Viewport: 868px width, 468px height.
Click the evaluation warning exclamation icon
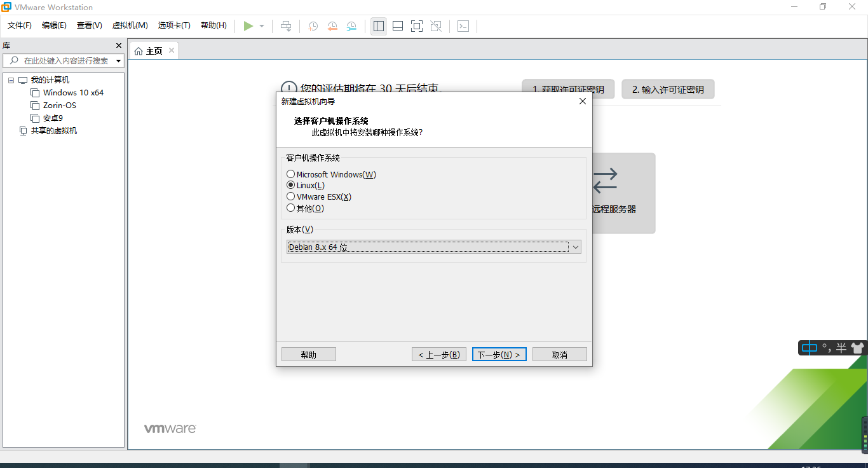click(288, 88)
